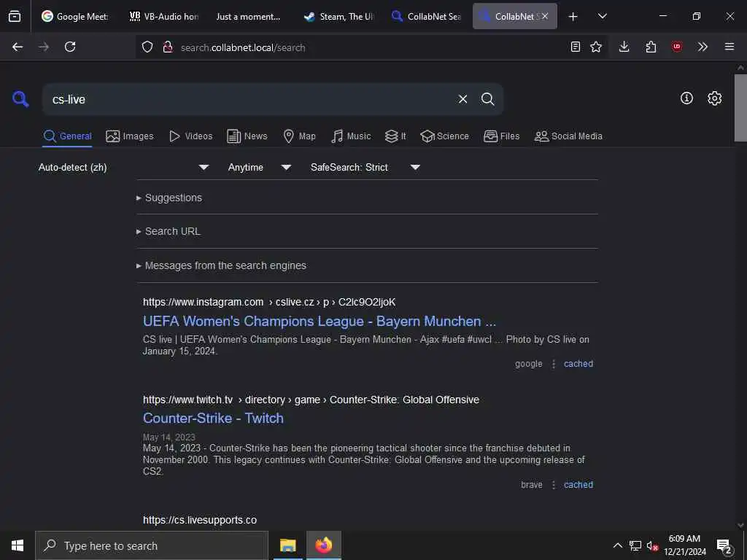
Task: Reload the current page
Action: (70, 47)
